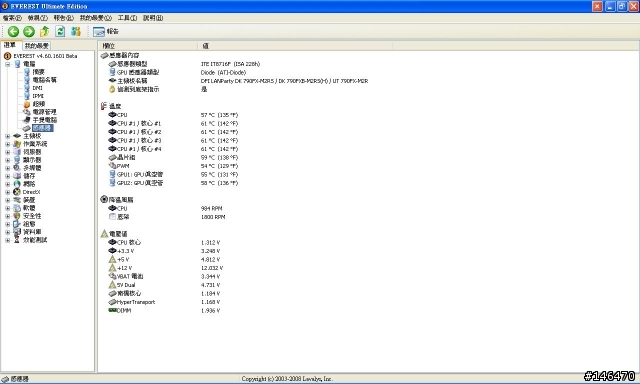640x384 pixels.
Task: Click the 電源管理 Power Management icon
Action: click(27, 112)
